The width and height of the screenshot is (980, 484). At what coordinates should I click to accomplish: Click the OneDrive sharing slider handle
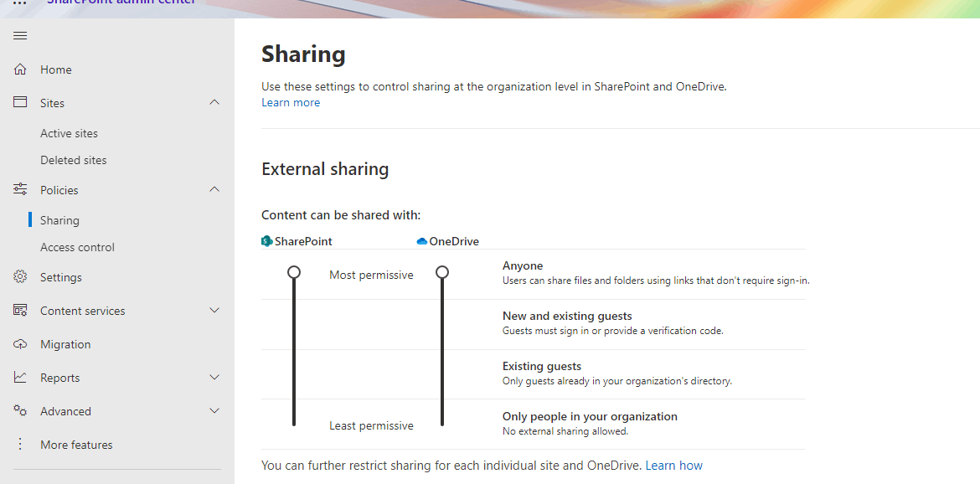coord(442,271)
